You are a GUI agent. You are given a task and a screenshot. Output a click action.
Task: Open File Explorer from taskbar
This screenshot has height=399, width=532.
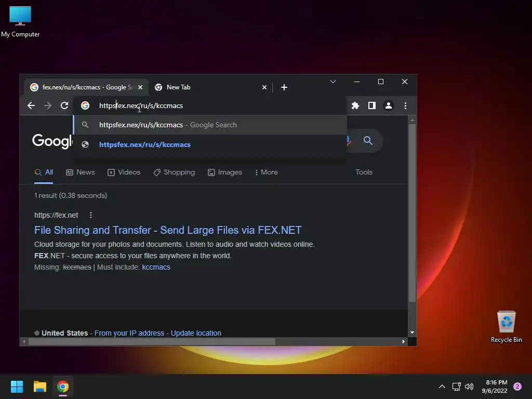click(x=39, y=387)
